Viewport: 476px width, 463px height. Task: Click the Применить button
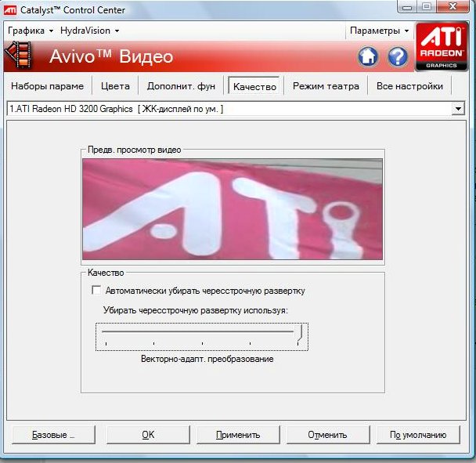pyautogui.click(x=238, y=435)
